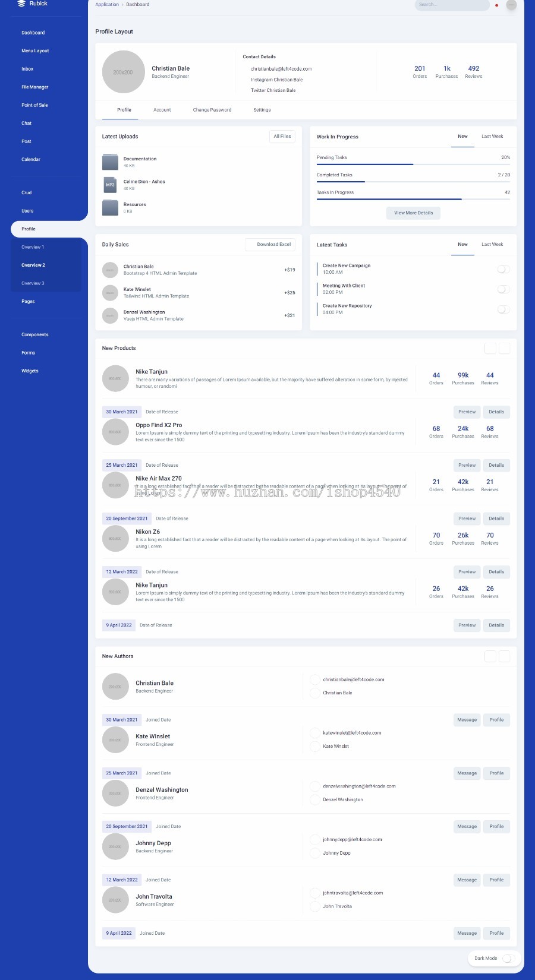Viewport: 535px width, 980px height.
Task: Click the Oppo Find X2 Pro product thumbnail
Action: (115, 432)
